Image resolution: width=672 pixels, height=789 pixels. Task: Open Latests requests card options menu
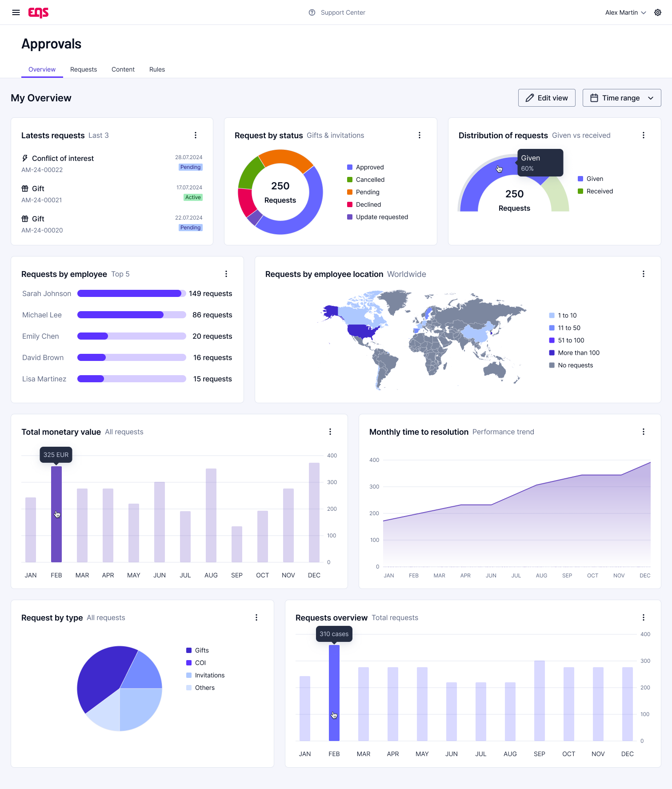click(196, 135)
